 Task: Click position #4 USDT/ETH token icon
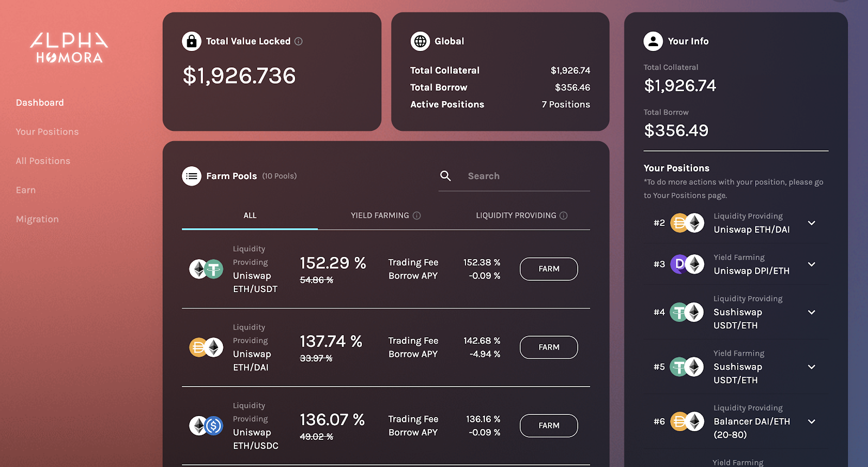point(687,312)
